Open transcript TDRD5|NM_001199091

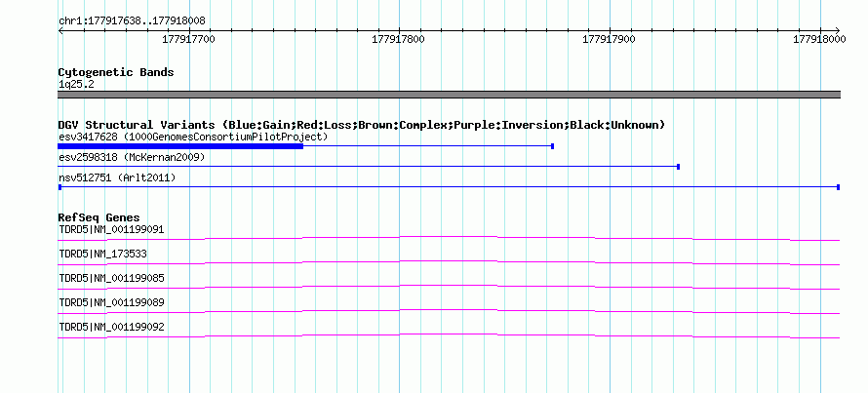point(111,229)
